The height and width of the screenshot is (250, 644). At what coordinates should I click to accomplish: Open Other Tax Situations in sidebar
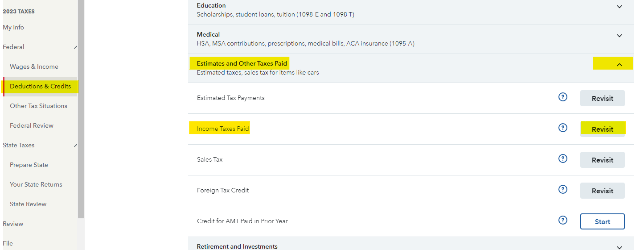pyautogui.click(x=39, y=106)
